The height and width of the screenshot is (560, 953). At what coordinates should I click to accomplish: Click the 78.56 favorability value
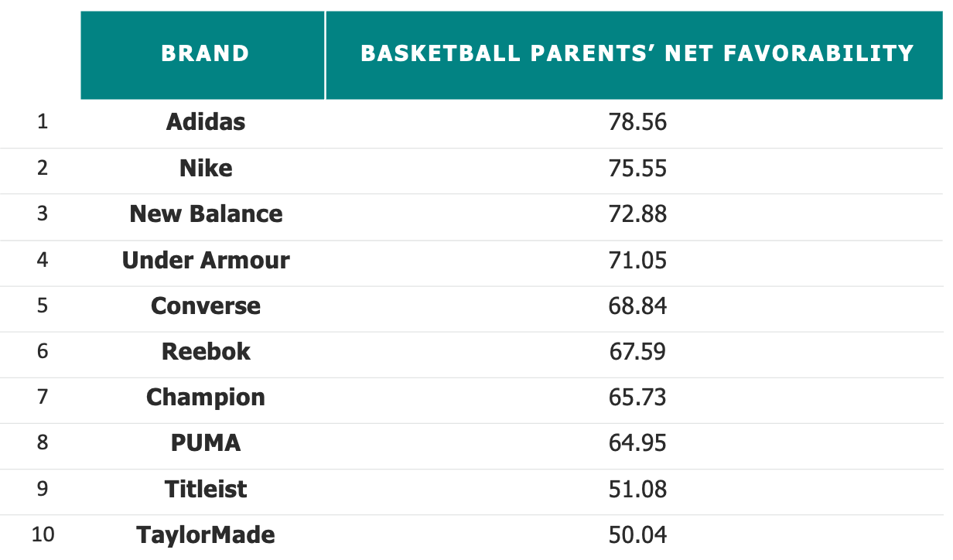(x=637, y=122)
